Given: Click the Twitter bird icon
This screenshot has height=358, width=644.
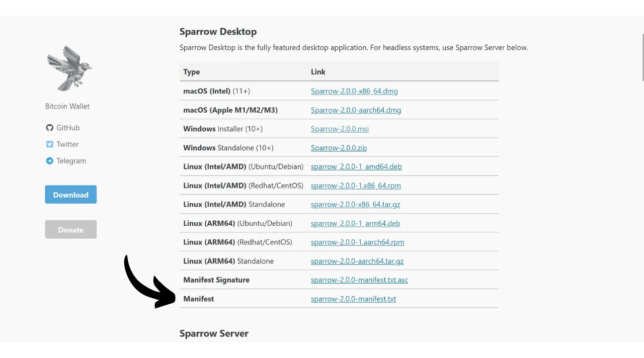Looking at the screenshot, I should coord(49,144).
